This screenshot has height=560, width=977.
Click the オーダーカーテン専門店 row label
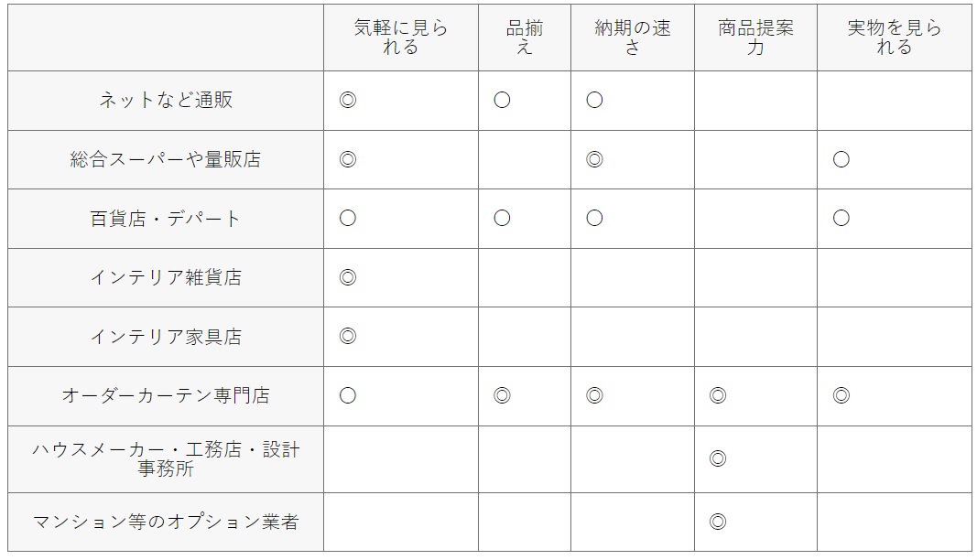166,395
